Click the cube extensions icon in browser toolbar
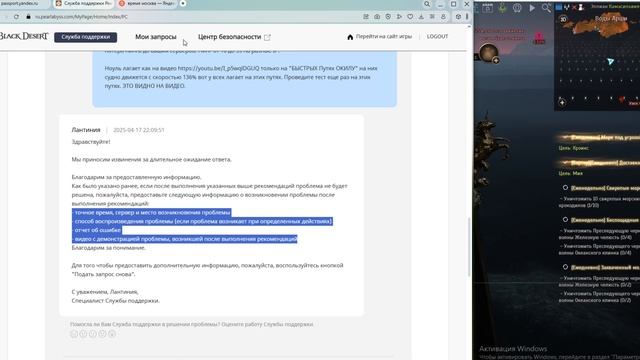This screenshot has width=640, height=360. (x=458, y=17)
